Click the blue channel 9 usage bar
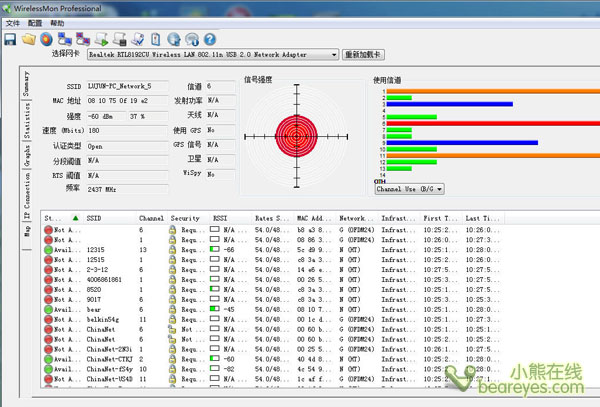Viewport: 600px width, 407px height. (x=462, y=143)
